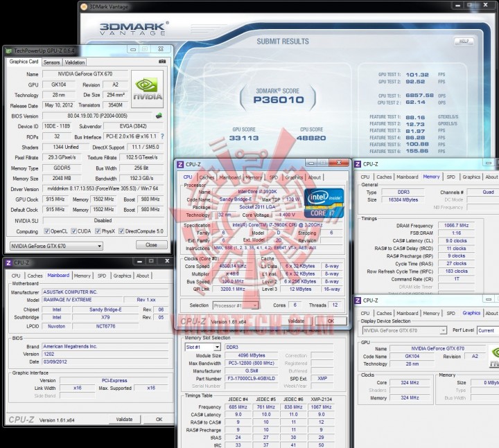Open the Memory tab in the front CPU-Z window
Viewport: 499px width, 448px height.
pyautogui.click(x=254, y=177)
